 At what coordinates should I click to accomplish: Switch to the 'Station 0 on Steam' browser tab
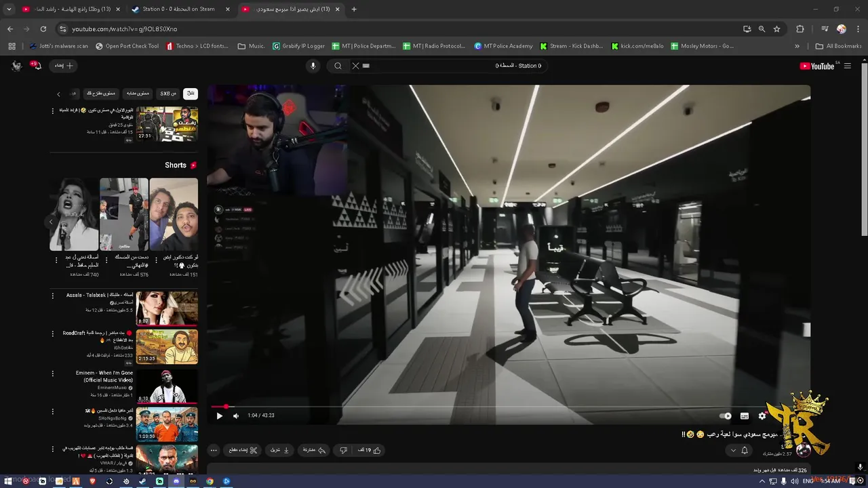coord(178,9)
